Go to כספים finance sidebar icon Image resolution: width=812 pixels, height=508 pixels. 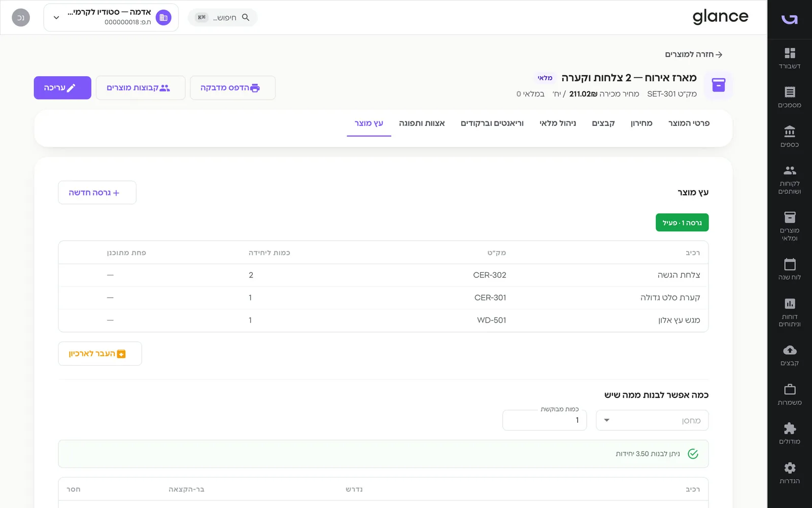coord(790,137)
